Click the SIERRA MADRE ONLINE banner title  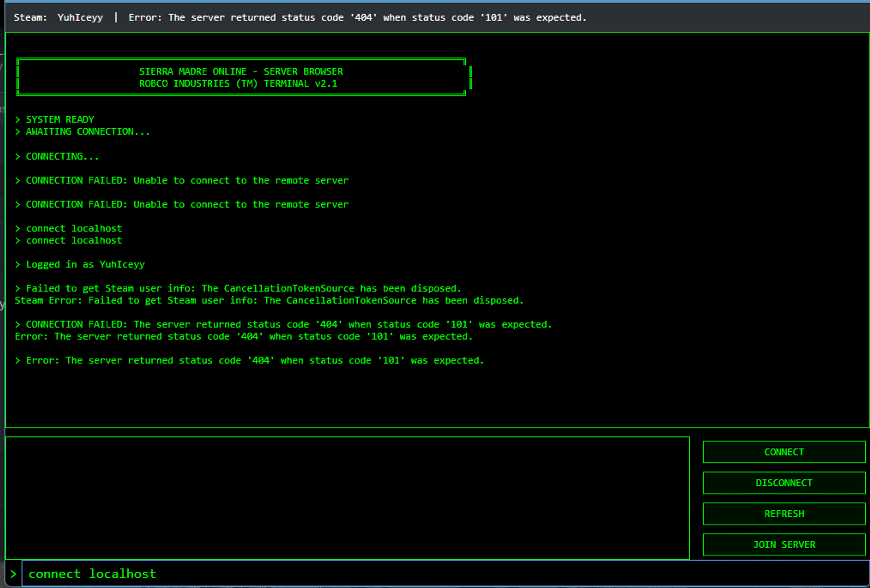241,71
